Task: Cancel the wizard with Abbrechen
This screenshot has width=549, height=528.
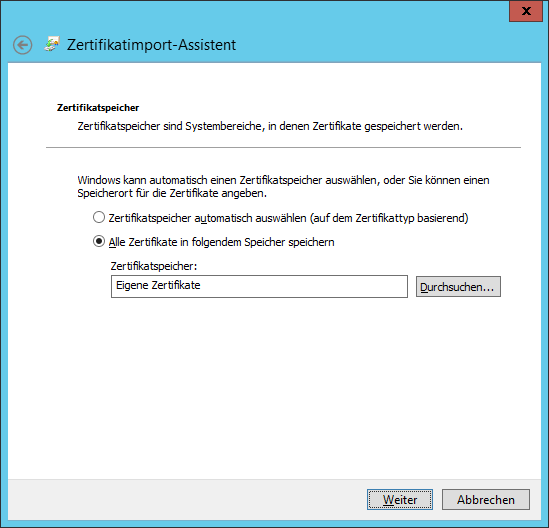Action: 486,499
